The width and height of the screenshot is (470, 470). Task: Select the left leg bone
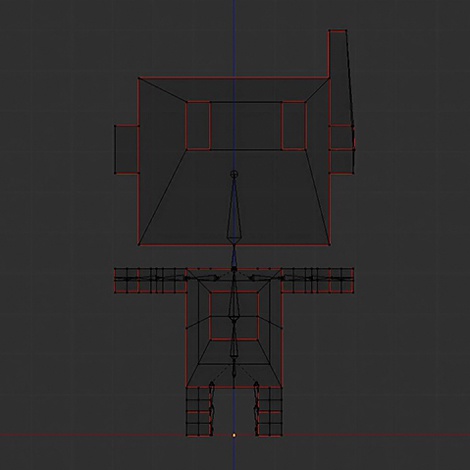click(x=211, y=409)
